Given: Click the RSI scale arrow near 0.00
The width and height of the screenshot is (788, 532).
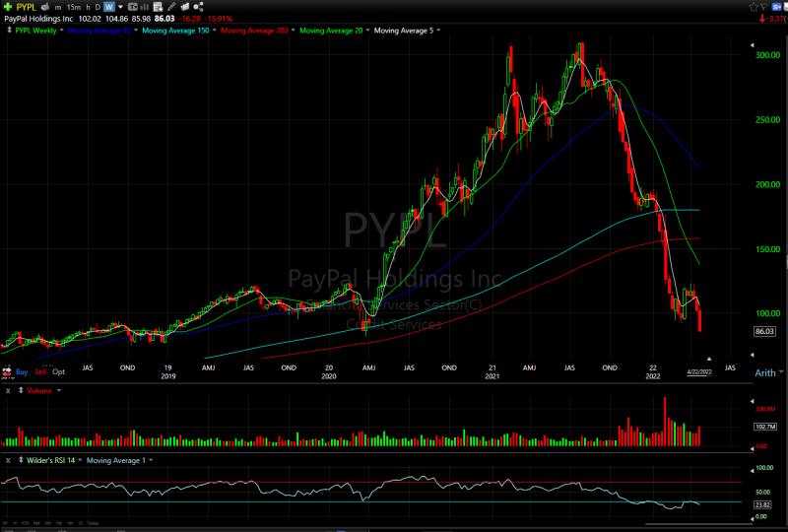Looking at the screenshot, I should pyautogui.click(x=753, y=518).
